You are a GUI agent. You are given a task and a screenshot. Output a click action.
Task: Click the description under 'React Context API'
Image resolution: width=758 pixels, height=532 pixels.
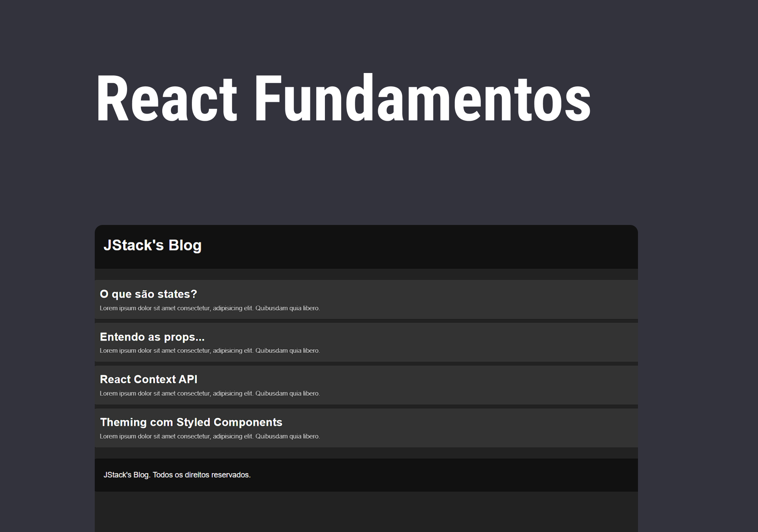coord(210,393)
